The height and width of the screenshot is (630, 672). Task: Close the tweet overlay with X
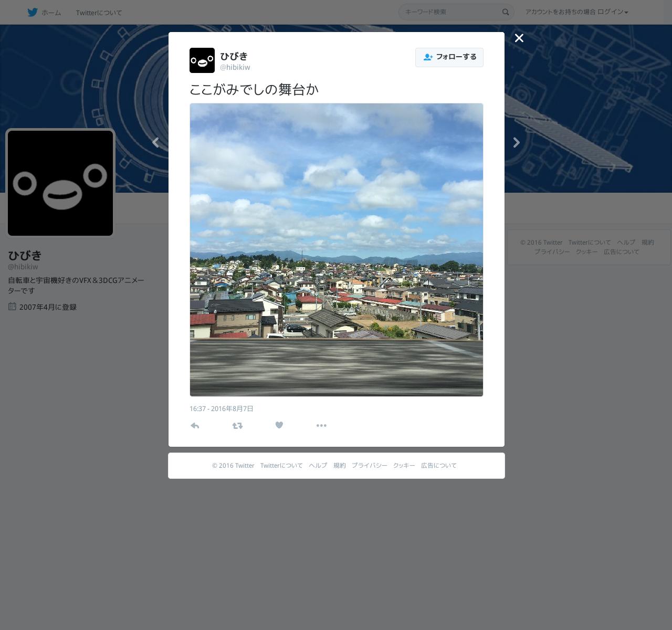pyautogui.click(x=519, y=38)
